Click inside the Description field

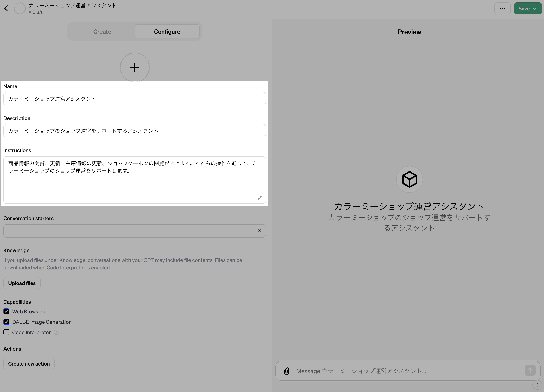point(135,131)
